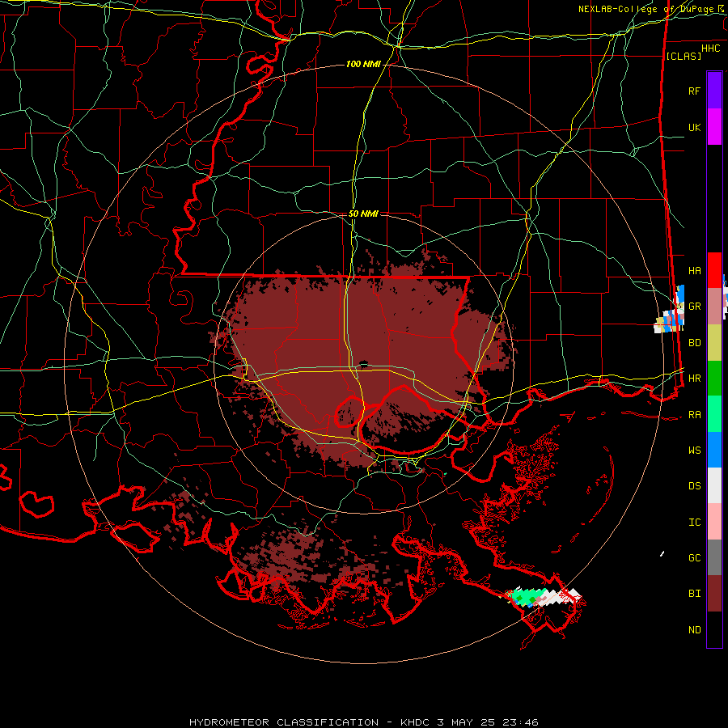Click the DS legend label
This screenshot has width=728, height=728.
(x=694, y=486)
